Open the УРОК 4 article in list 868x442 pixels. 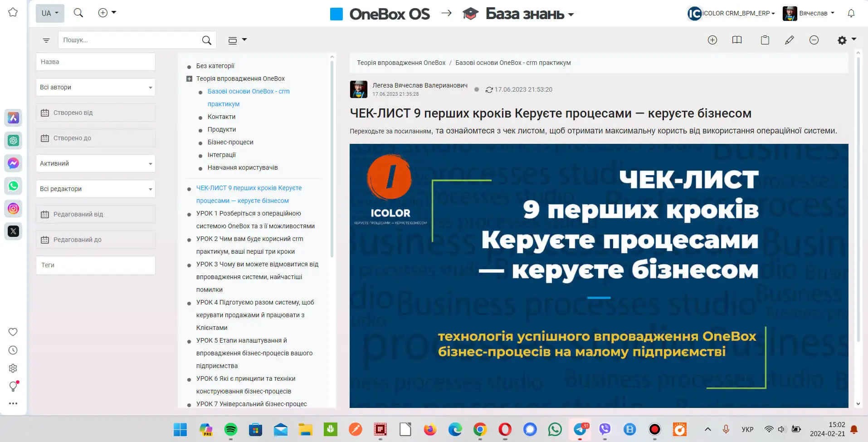point(255,315)
